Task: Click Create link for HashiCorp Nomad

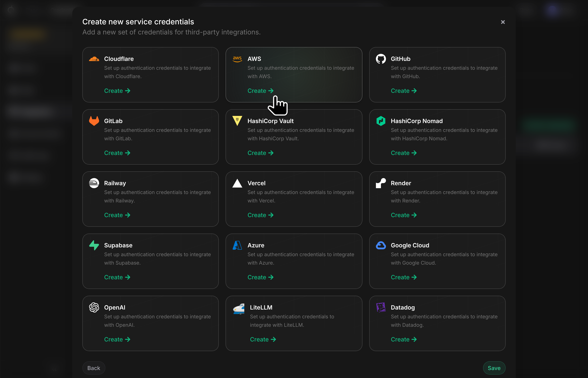Action: pyautogui.click(x=404, y=153)
